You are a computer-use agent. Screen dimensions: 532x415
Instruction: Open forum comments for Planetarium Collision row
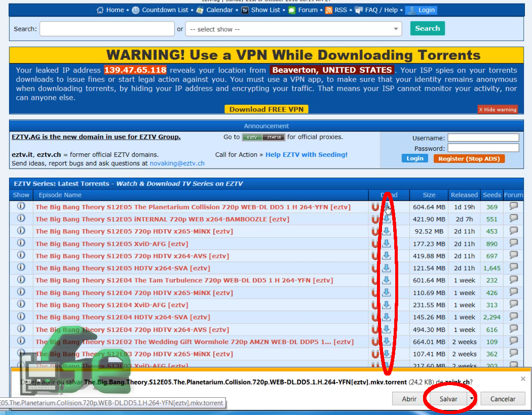[514, 206]
